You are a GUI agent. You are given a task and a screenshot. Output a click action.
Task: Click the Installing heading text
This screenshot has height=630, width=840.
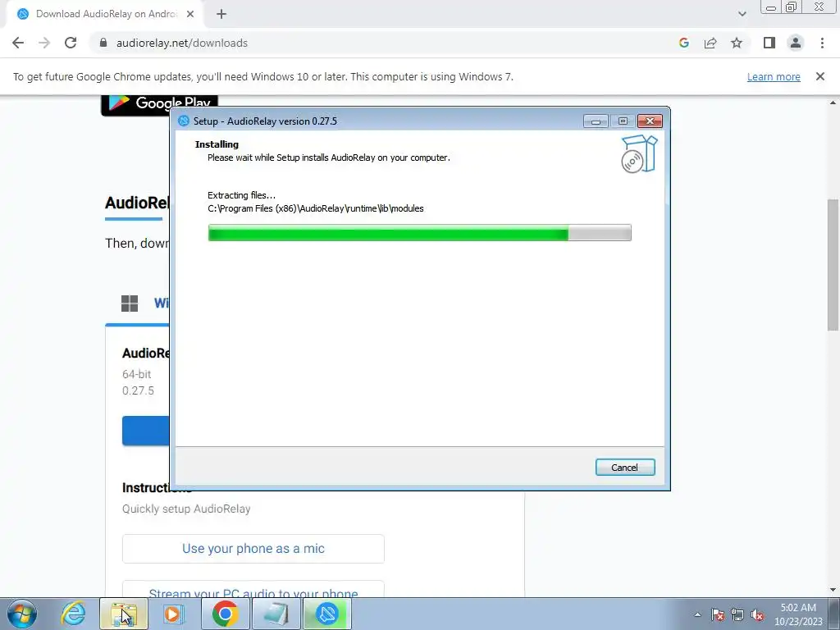pos(217,144)
